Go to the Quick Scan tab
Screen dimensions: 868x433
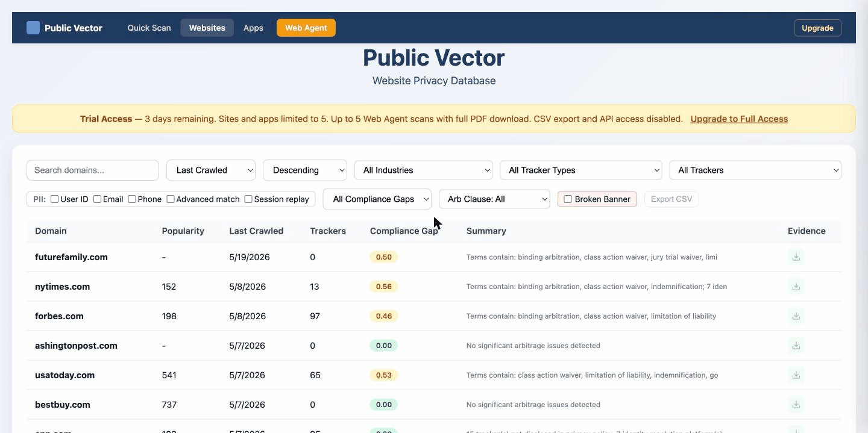[x=149, y=28]
